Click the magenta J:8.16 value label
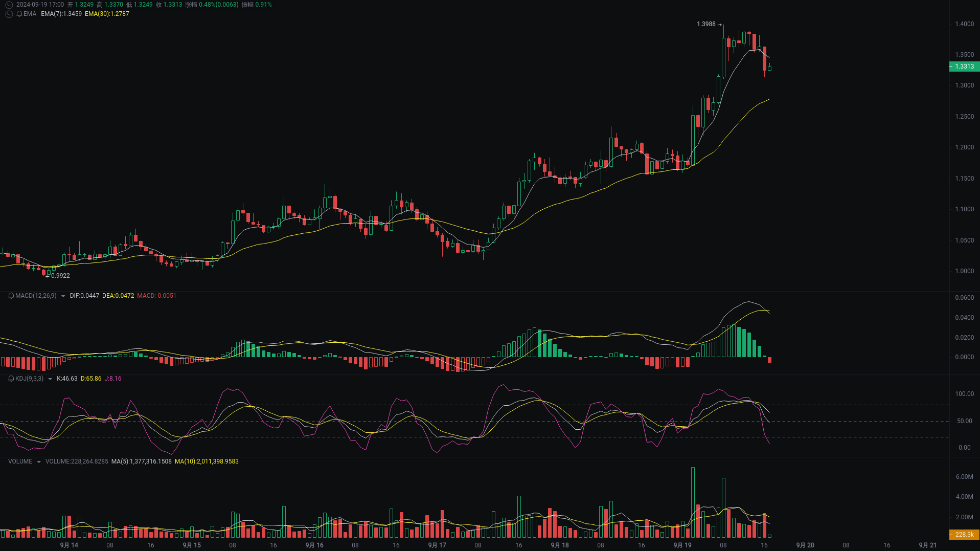The height and width of the screenshot is (551, 980). (113, 379)
